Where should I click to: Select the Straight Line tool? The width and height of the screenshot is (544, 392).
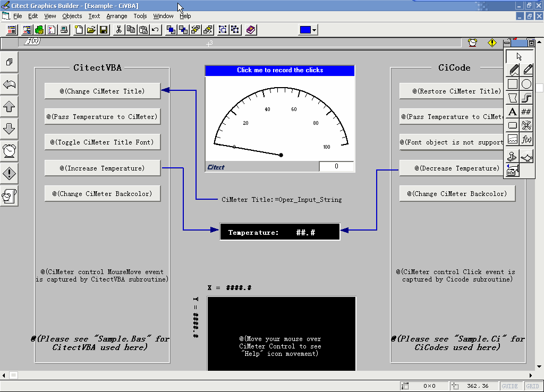[526, 70]
